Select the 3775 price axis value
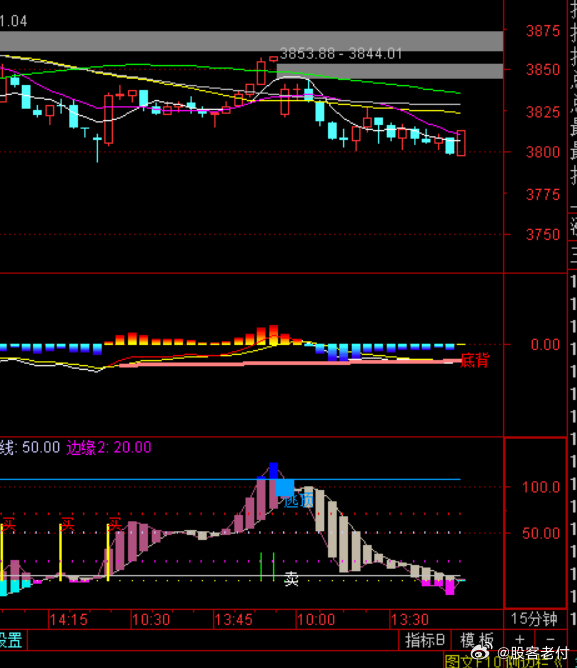The width and height of the screenshot is (577, 668). [x=543, y=195]
